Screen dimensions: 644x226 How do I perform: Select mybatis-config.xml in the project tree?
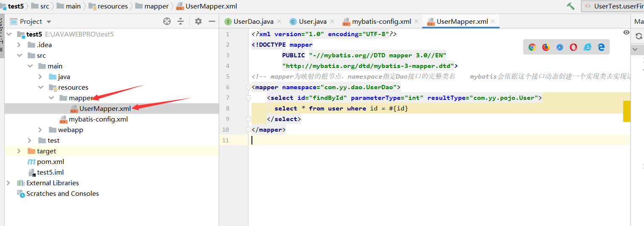click(x=98, y=119)
